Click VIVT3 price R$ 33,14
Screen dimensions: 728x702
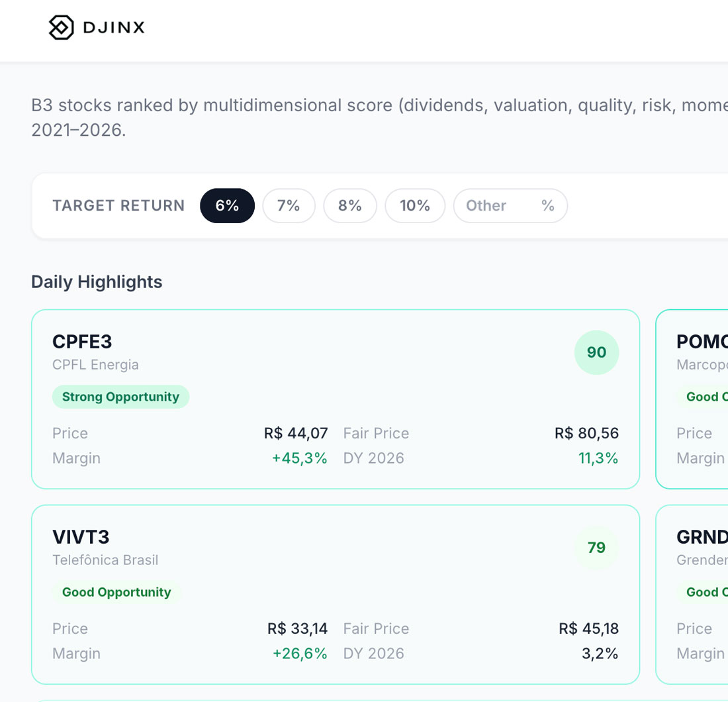tap(298, 628)
